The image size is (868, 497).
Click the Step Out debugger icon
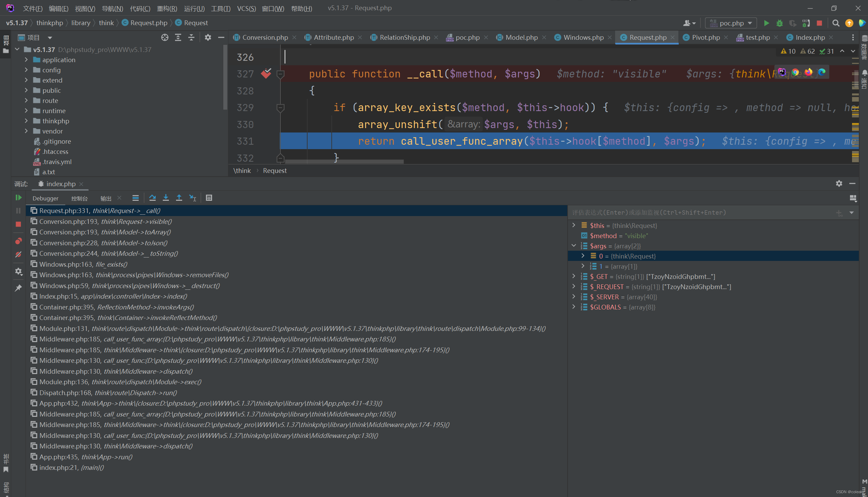point(179,198)
